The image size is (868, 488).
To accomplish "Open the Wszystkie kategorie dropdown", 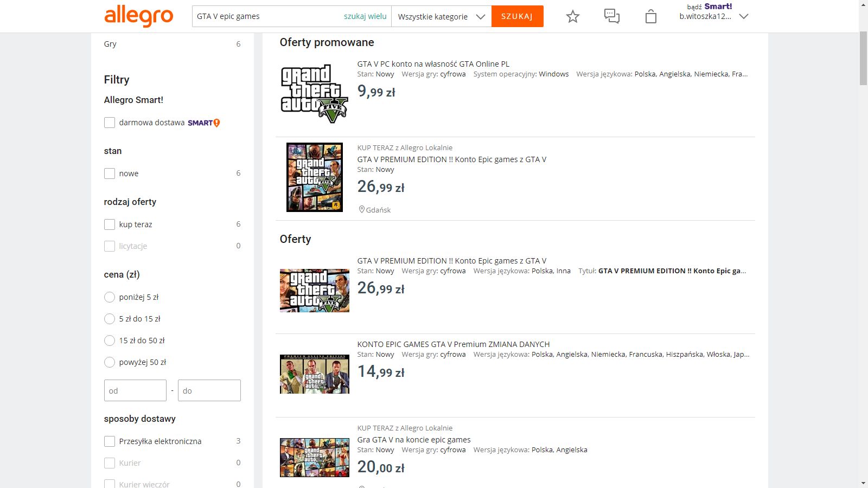I will click(441, 16).
